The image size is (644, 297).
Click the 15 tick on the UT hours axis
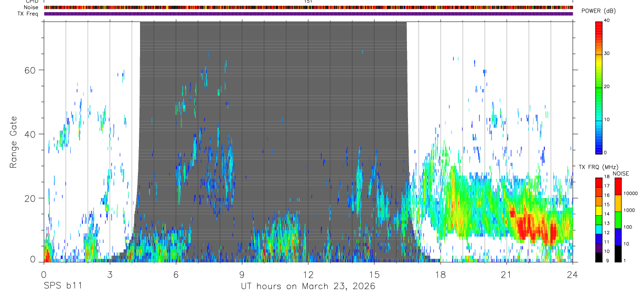click(x=374, y=274)
